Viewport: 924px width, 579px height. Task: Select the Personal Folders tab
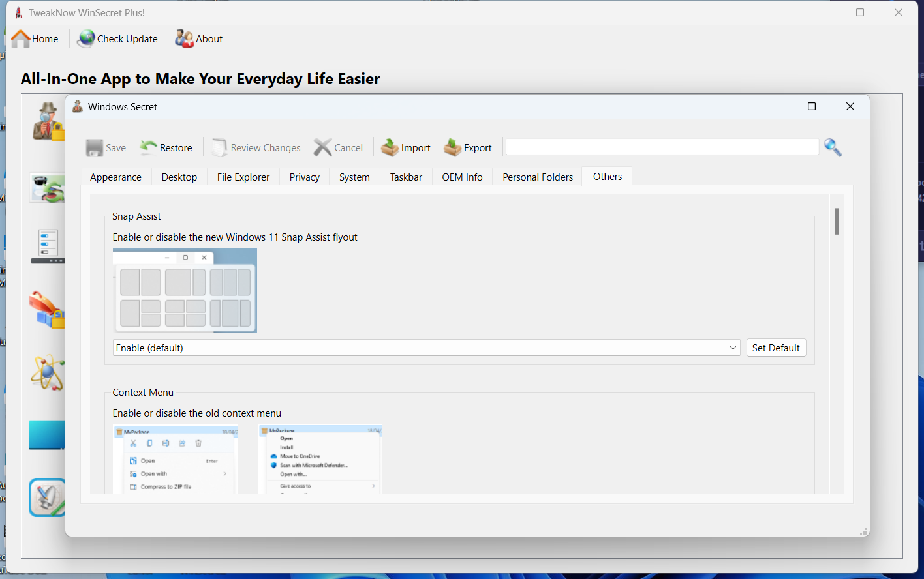click(x=538, y=177)
